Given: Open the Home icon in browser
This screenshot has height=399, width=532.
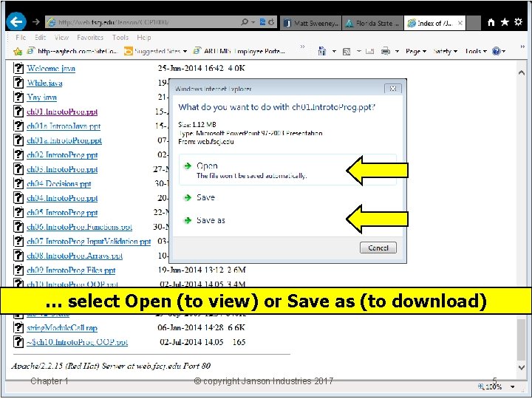Looking at the screenshot, I should pyautogui.click(x=491, y=22).
